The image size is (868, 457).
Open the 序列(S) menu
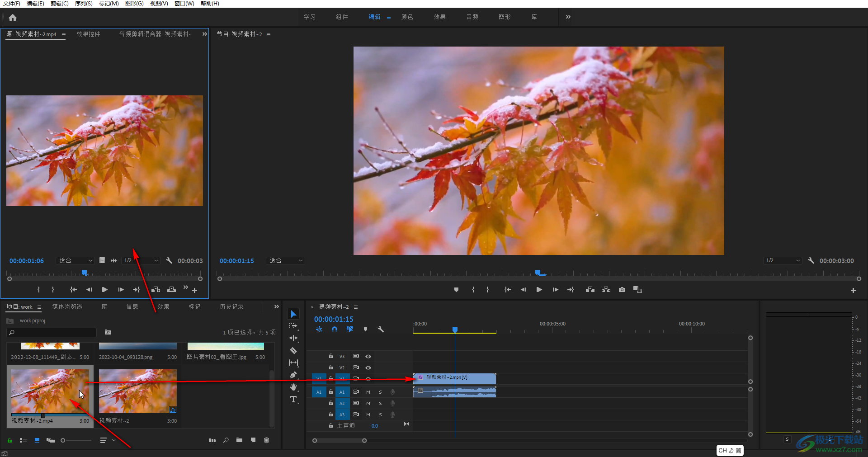84,4
